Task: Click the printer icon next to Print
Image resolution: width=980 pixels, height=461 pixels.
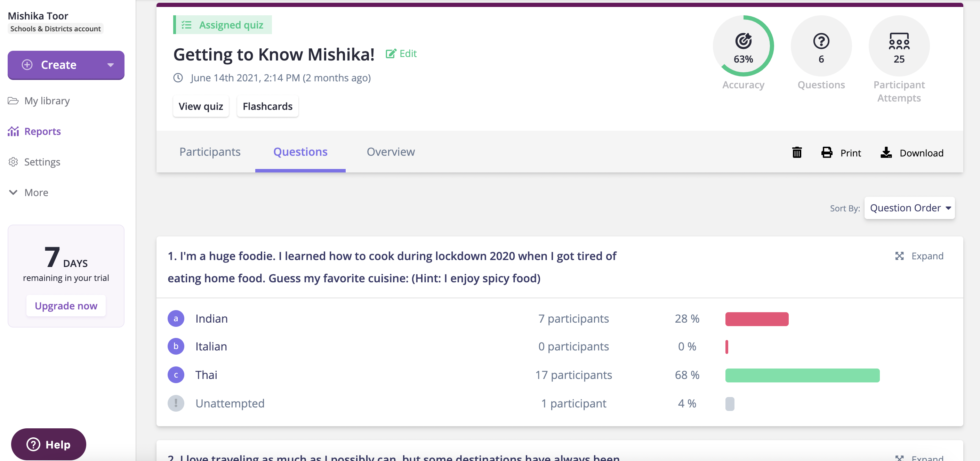Action: coord(827,153)
